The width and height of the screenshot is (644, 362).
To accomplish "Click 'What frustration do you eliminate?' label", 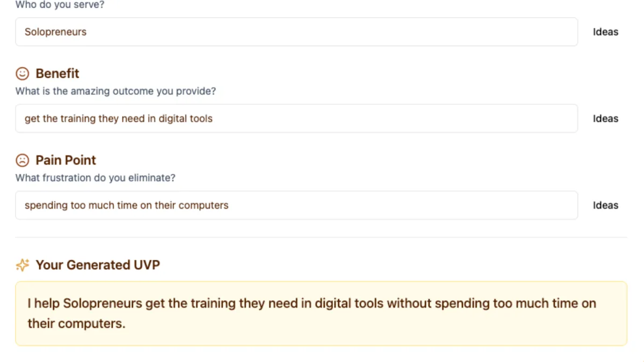I will (95, 178).
